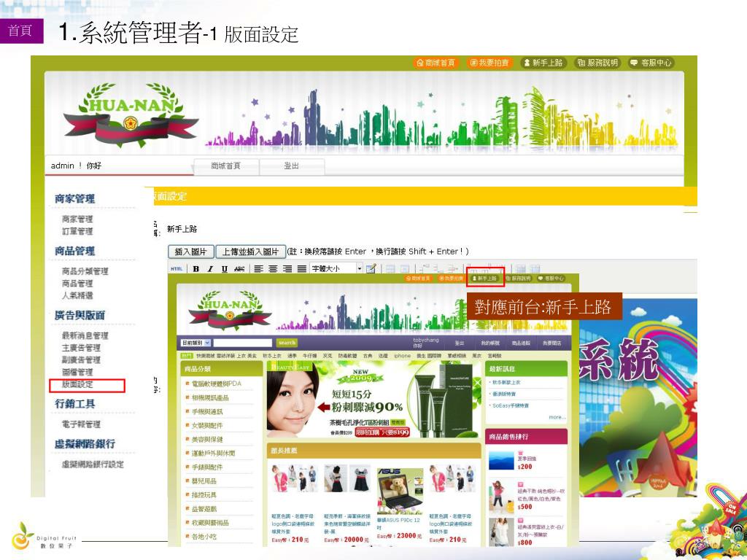
Task: Open 新手上路 in the top green bar
Action: 543,63
